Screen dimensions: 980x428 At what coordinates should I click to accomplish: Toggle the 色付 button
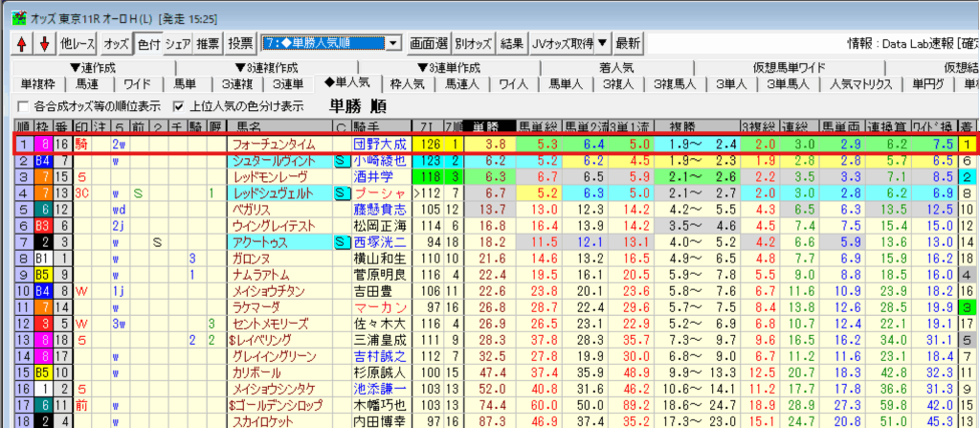tap(148, 44)
